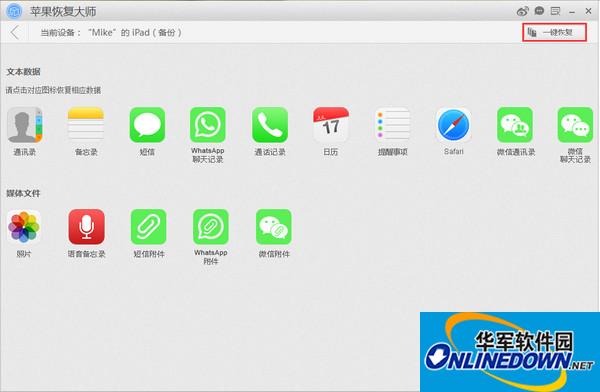Open 微信聊天记录 chat history icon

coord(575,125)
